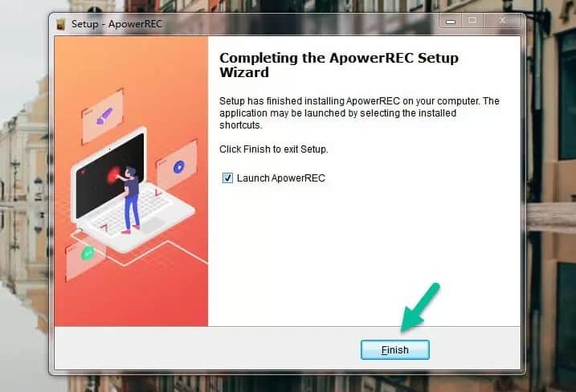Uncheck the Launch ApowerREC checkbox
The height and width of the screenshot is (392, 576).
[227, 178]
